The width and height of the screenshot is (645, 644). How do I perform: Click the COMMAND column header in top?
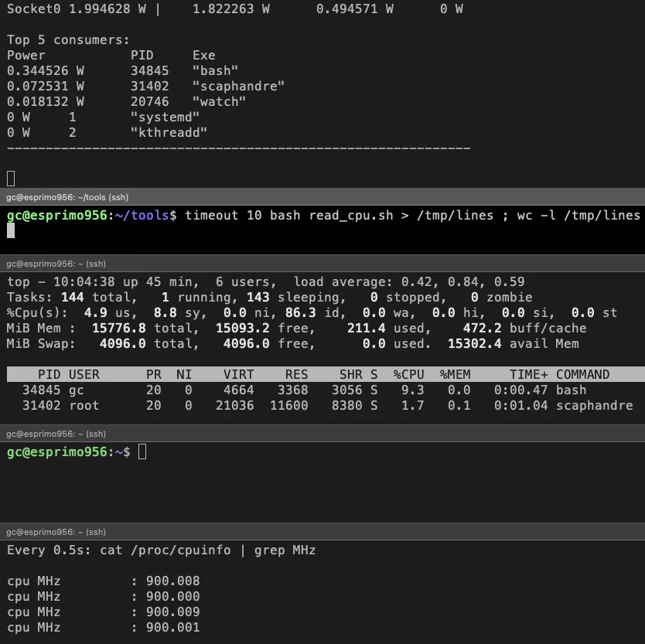pos(582,374)
